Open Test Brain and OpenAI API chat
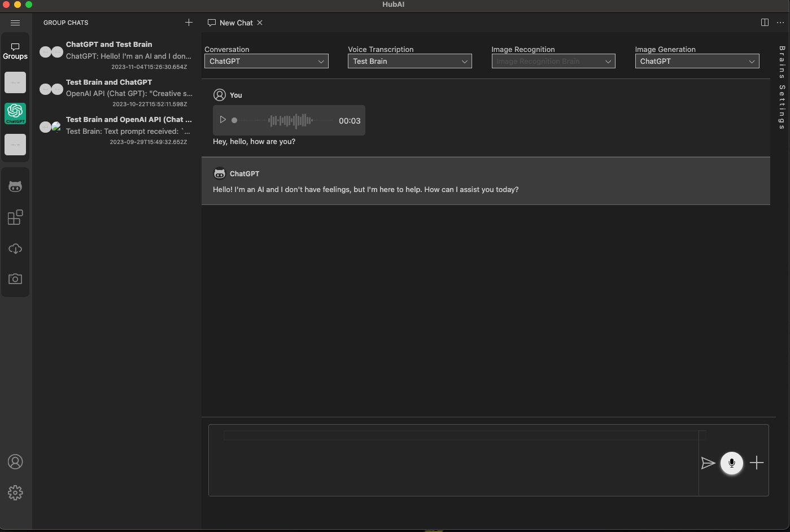Viewport: 790px width, 532px height. coord(116,130)
